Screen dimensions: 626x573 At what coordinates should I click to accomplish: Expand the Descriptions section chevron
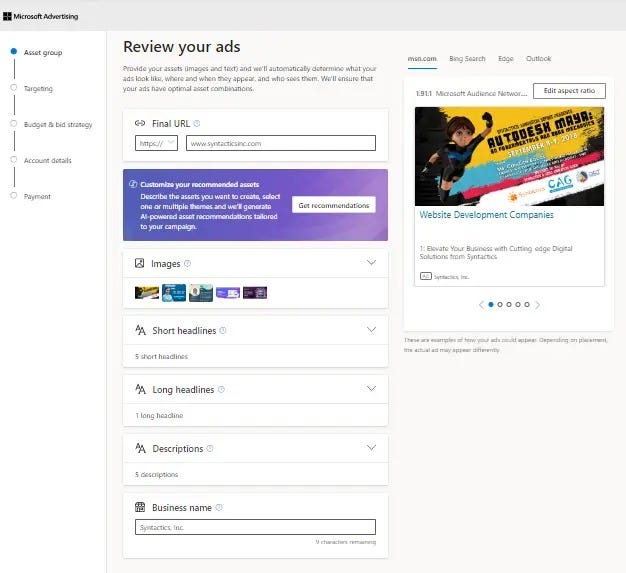tap(371, 448)
